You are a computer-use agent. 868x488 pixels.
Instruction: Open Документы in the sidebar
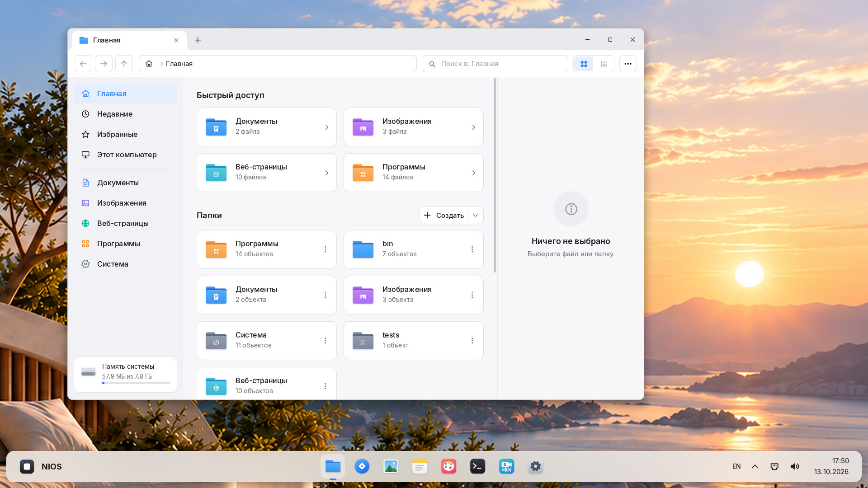click(x=126, y=183)
